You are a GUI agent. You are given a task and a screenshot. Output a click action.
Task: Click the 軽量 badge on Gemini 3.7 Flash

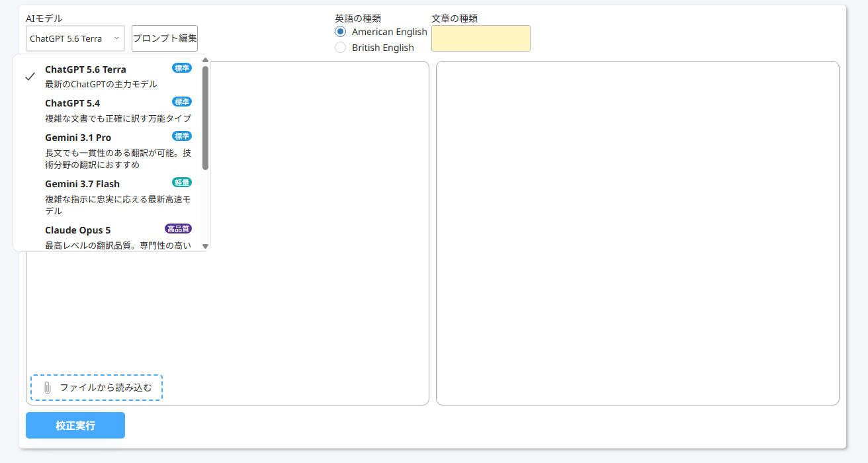pos(182,183)
